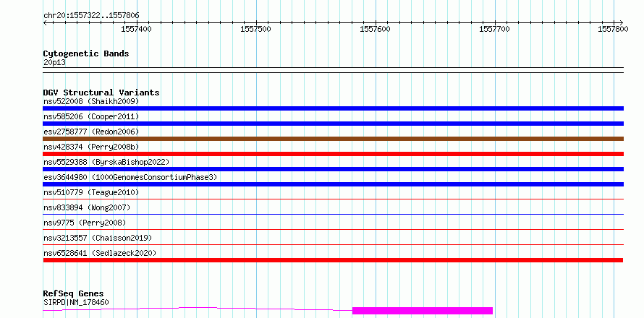Open the nsv585206 (Cooper2011) variant label
Viewport: 644px width, 318px height.
pos(91,116)
